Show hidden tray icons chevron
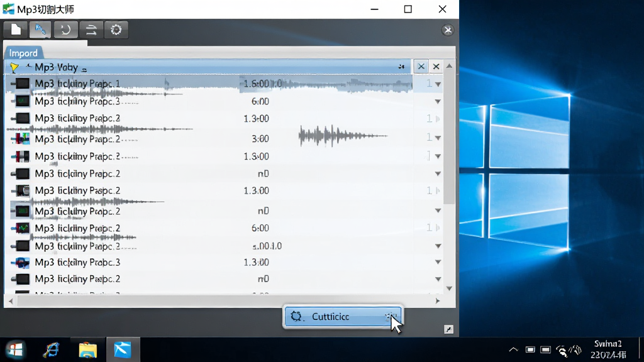 click(x=513, y=349)
